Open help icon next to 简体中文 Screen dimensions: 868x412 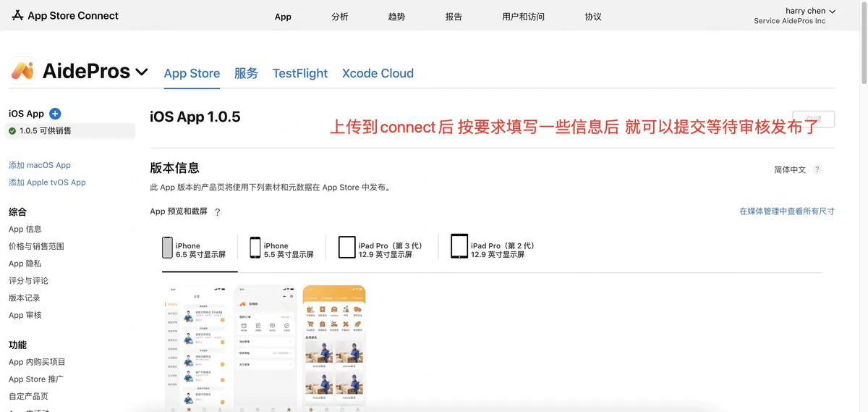(x=817, y=169)
